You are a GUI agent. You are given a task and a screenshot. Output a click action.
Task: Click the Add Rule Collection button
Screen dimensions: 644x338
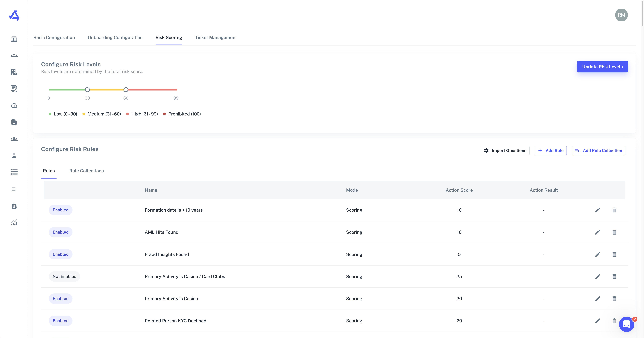(599, 150)
